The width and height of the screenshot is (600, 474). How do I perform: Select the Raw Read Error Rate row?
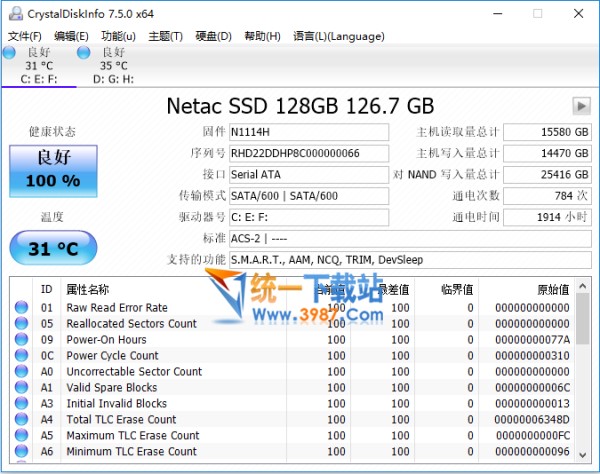pos(292,307)
